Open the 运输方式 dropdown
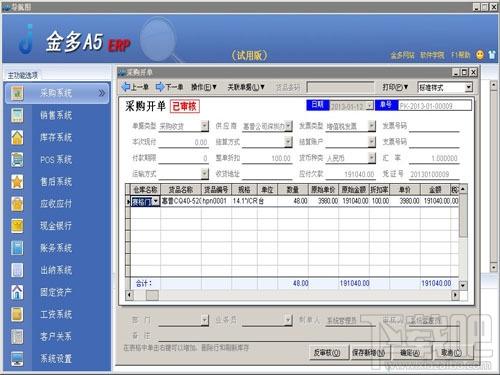Image resolution: width=500 pixels, height=375 pixels. pos(205,173)
